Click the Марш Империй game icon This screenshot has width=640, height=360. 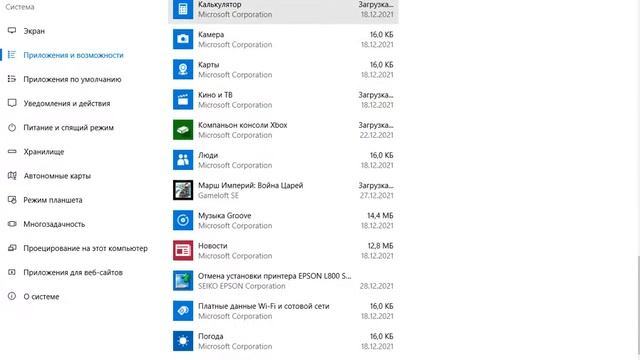click(183, 190)
